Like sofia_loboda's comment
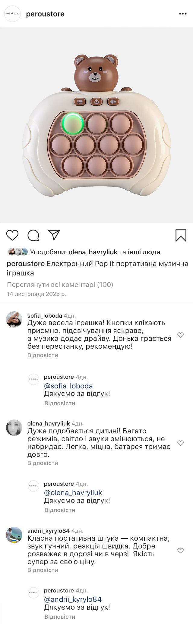193x644 pixels. pyautogui.click(x=180, y=335)
